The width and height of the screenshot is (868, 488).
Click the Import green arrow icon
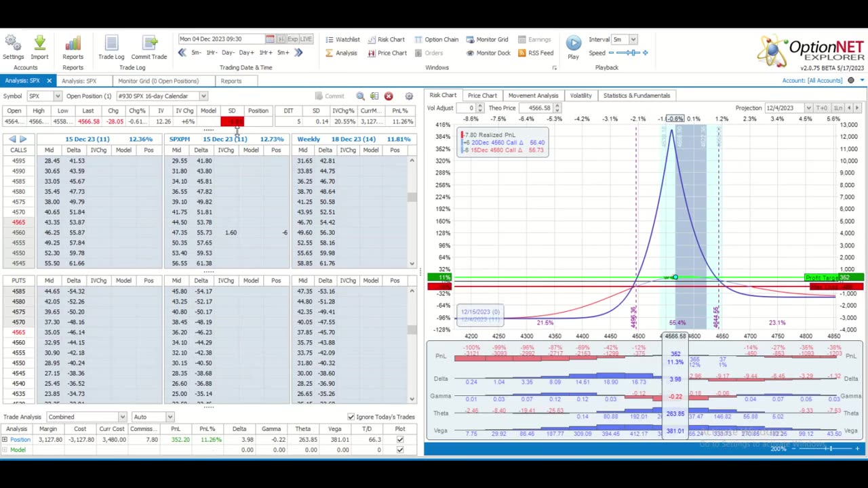39,44
